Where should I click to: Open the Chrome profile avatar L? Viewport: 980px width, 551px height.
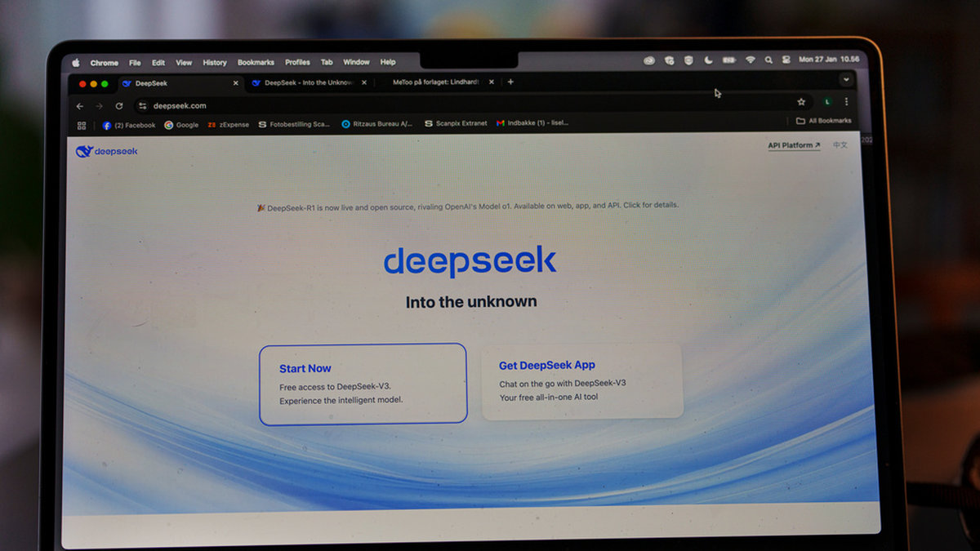click(827, 102)
